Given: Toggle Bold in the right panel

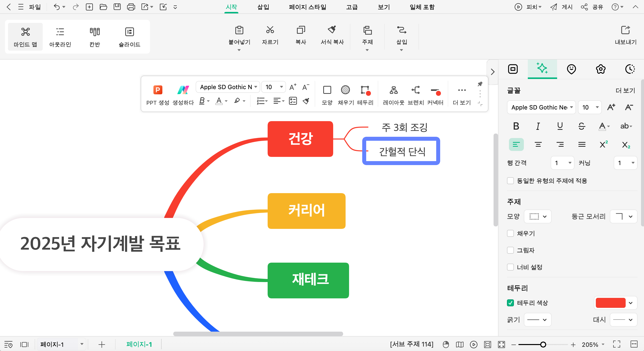Looking at the screenshot, I should (516, 126).
